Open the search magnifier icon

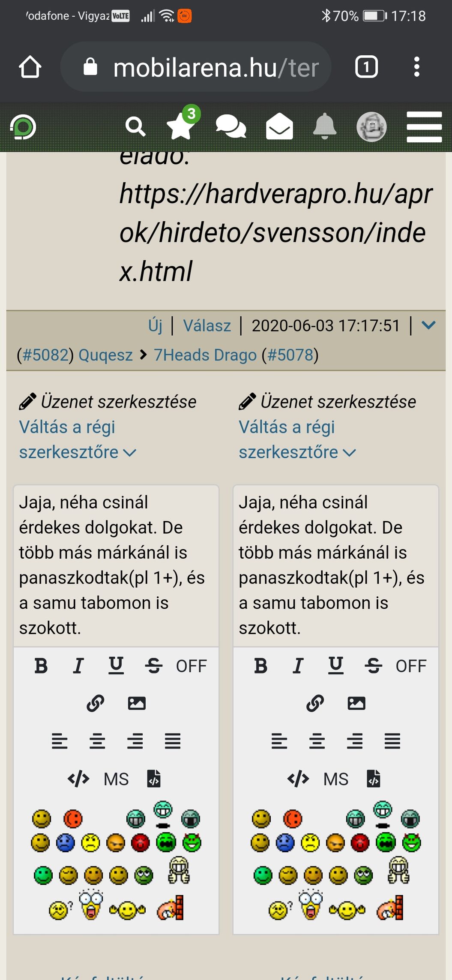pos(135,127)
